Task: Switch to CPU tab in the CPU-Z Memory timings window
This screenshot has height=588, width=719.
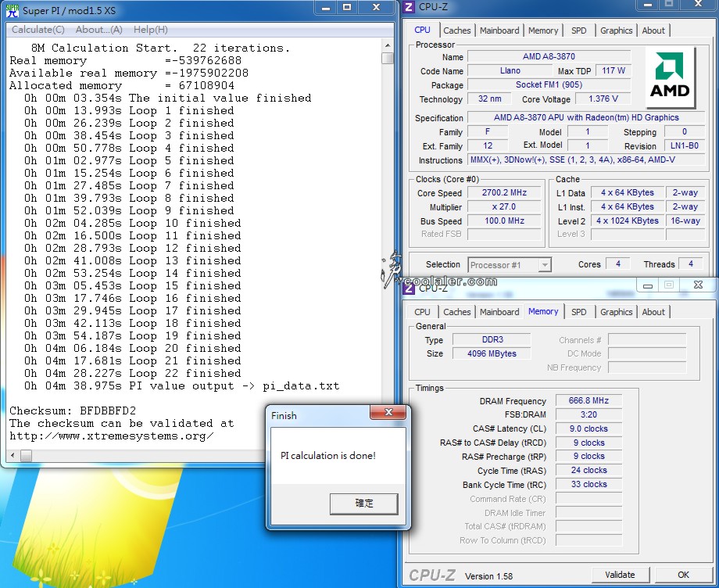Action: (x=422, y=312)
